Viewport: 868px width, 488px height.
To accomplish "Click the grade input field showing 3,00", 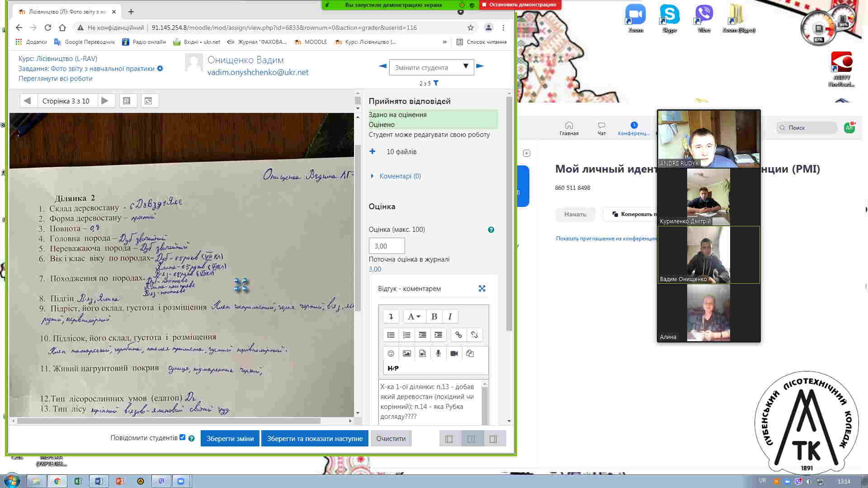I will coord(387,246).
